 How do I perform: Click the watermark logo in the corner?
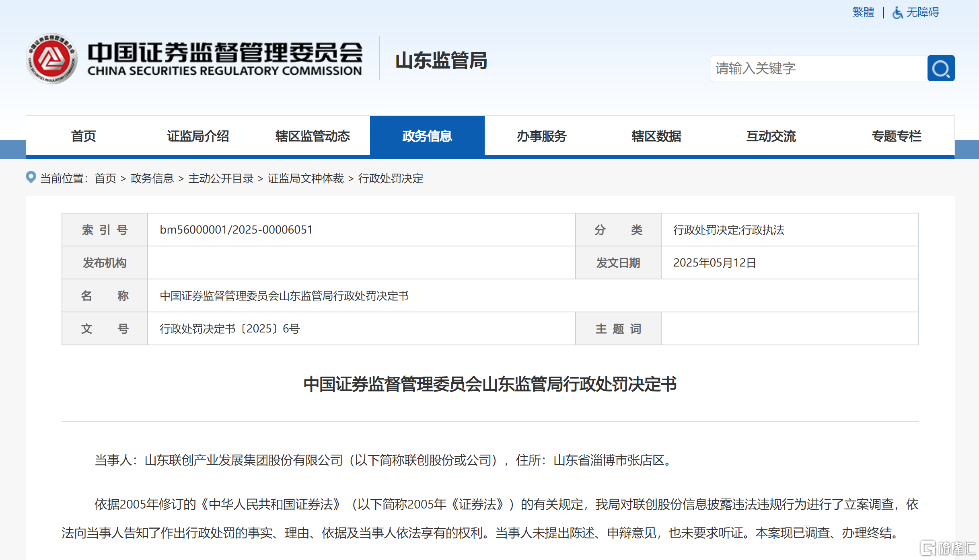(x=948, y=548)
